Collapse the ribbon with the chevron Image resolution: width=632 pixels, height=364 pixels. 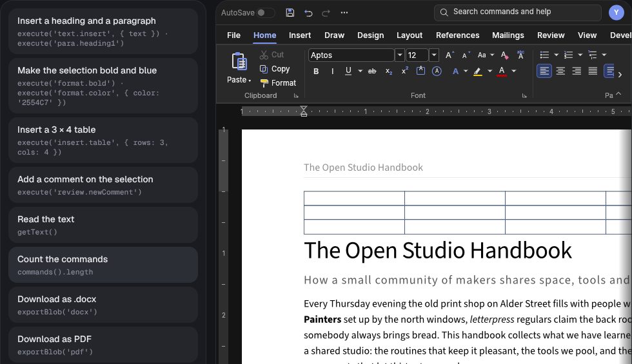pyautogui.click(x=618, y=94)
